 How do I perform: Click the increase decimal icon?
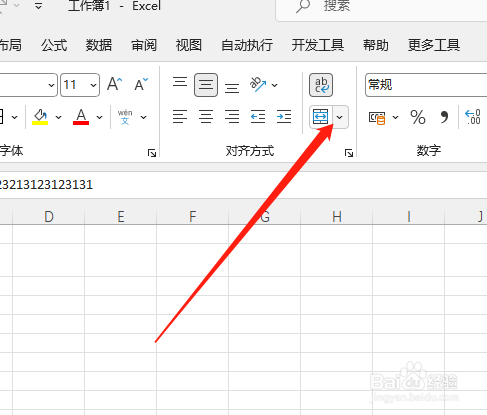click(473, 117)
